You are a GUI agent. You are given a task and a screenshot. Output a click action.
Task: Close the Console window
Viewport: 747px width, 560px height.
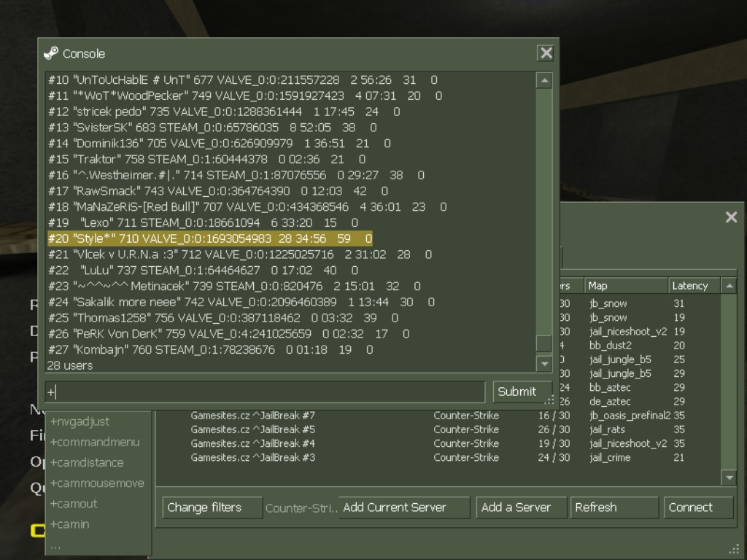pos(546,52)
